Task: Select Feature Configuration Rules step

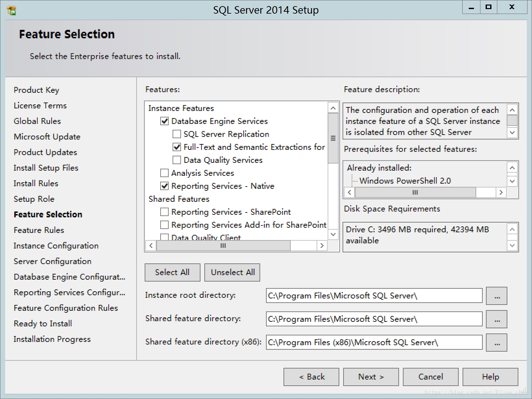Action: pyautogui.click(x=66, y=308)
